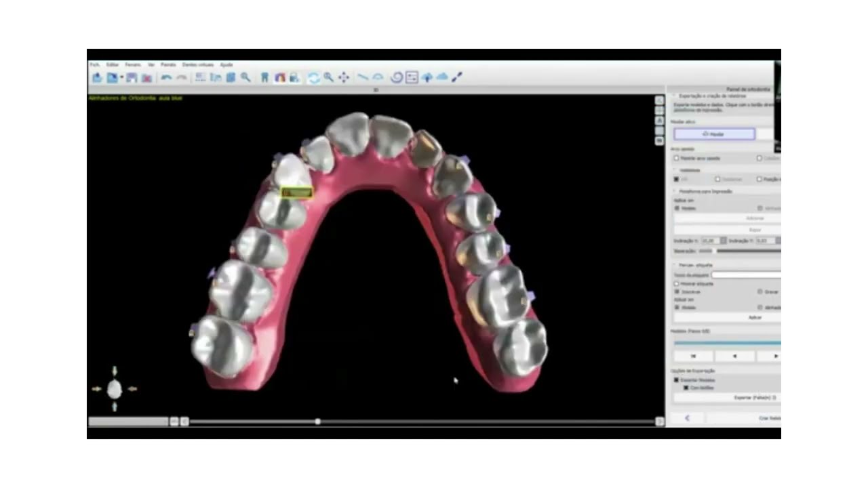The height and width of the screenshot is (488, 868).
Task: Click the red delete icon in the toolbar
Action: pyautogui.click(x=146, y=78)
